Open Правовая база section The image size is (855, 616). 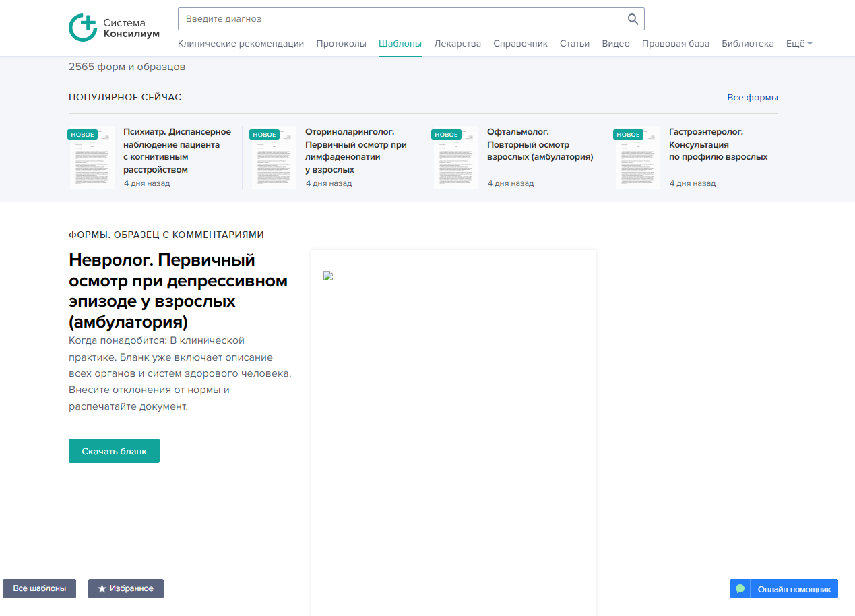(x=676, y=43)
